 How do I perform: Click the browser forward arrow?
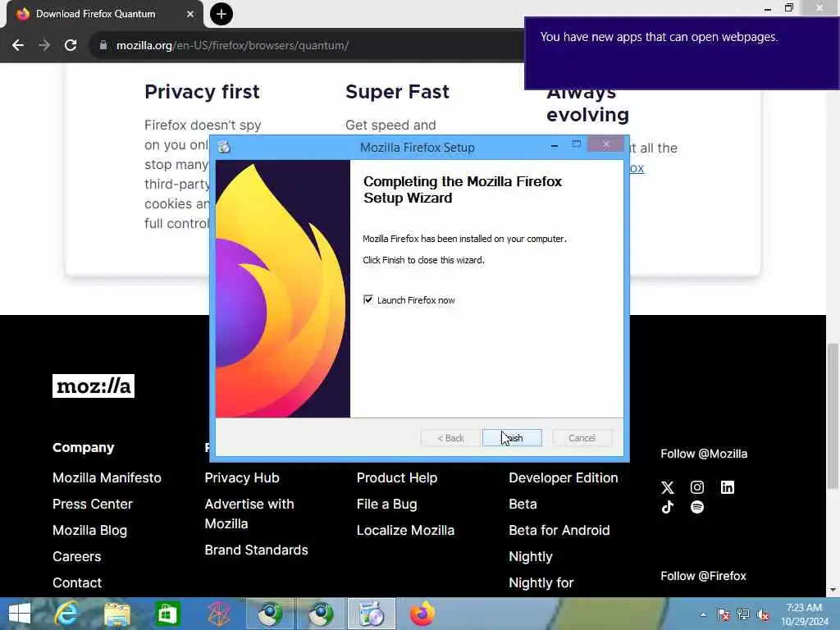point(44,46)
